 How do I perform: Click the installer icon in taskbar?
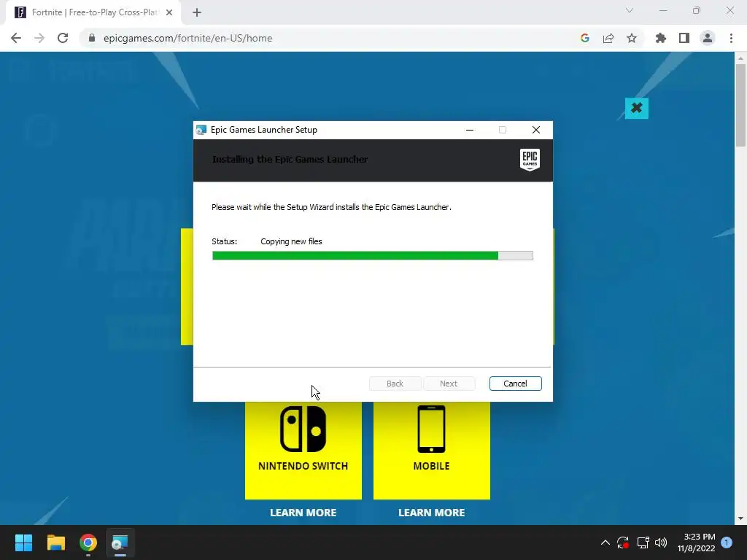[120, 542]
